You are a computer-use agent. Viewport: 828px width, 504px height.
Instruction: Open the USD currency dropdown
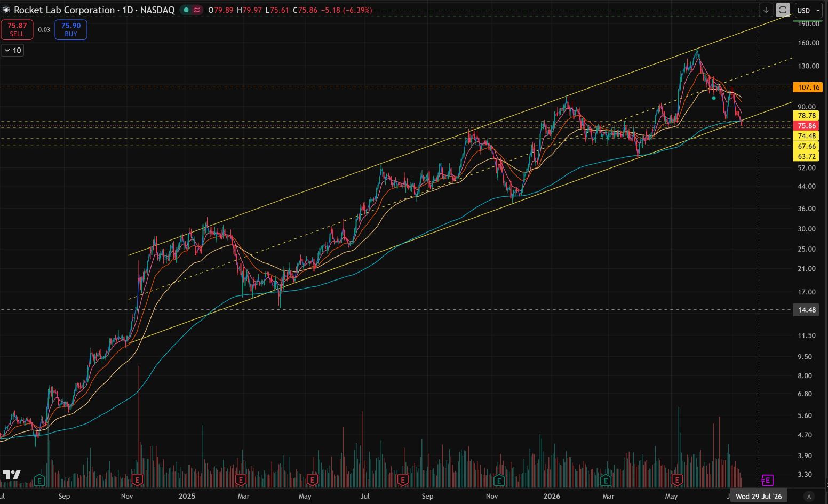pyautogui.click(x=809, y=10)
